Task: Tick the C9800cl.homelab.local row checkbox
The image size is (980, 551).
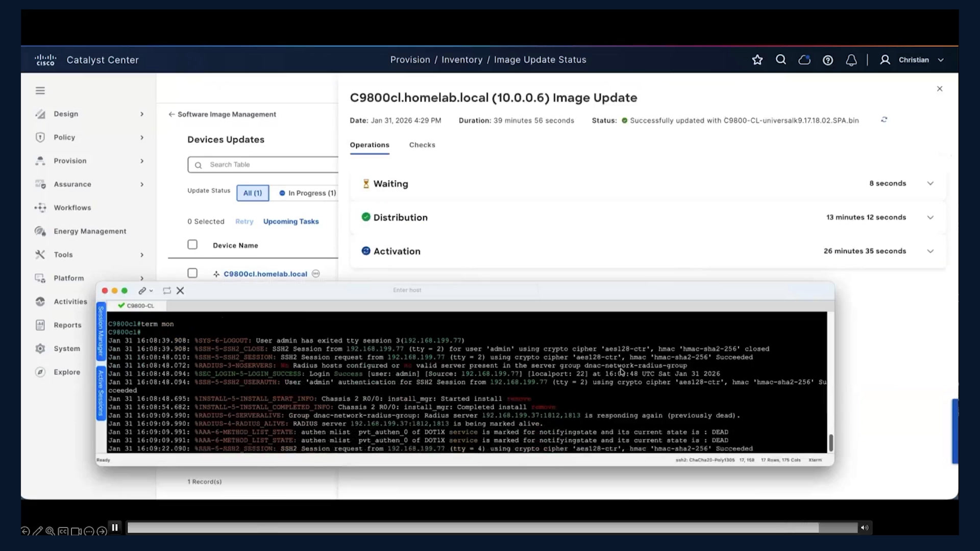Action: click(x=192, y=273)
